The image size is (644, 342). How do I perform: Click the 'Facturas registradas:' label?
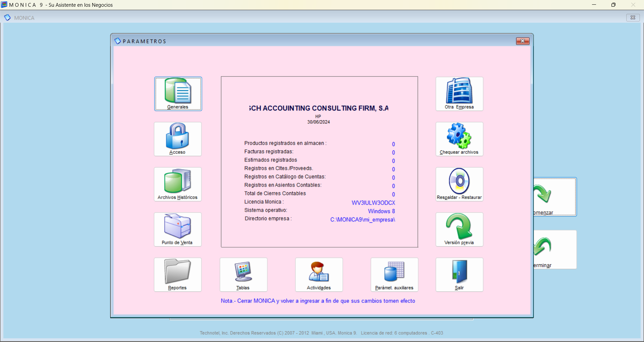269,151
